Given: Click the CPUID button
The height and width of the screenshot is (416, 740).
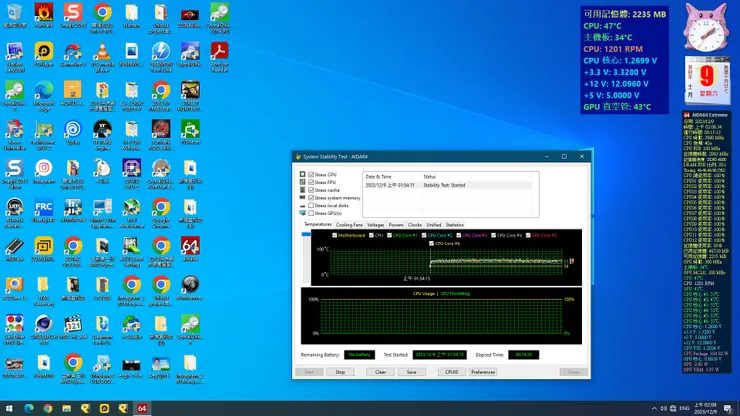Looking at the screenshot, I should (450, 371).
